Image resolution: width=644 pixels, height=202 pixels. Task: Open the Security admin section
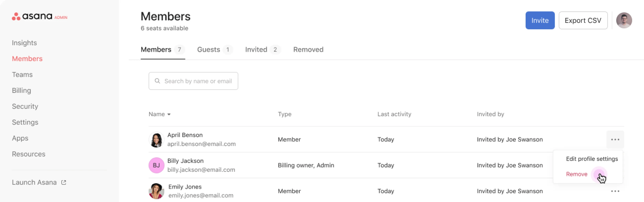point(25,106)
